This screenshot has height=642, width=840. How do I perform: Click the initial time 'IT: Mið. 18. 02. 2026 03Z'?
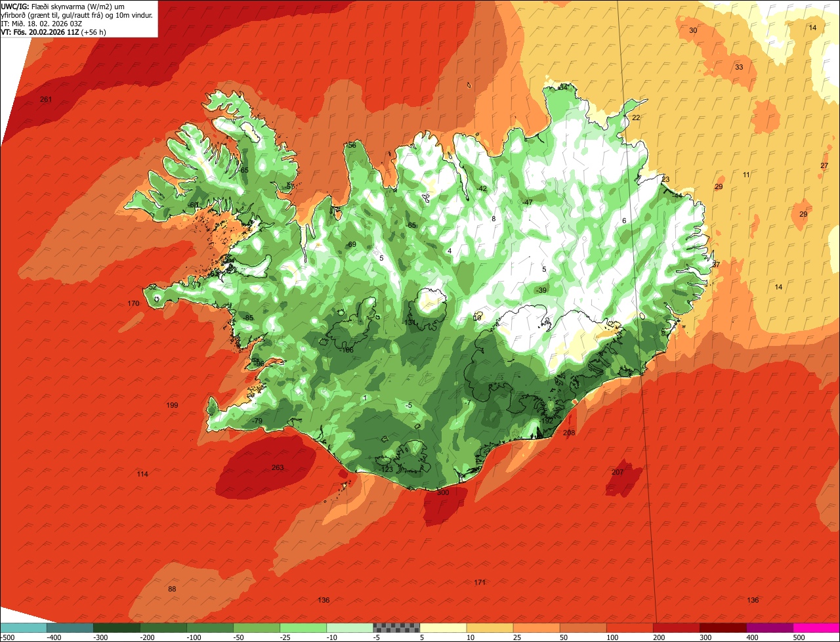pyautogui.click(x=41, y=24)
